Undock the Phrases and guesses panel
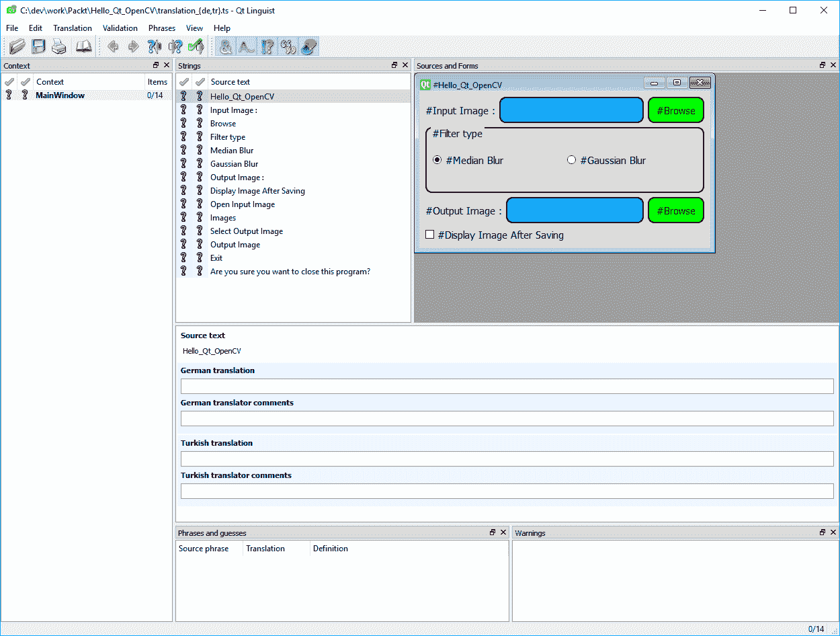The width and height of the screenshot is (840, 636). pyautogui.click(x=493, y=532)
